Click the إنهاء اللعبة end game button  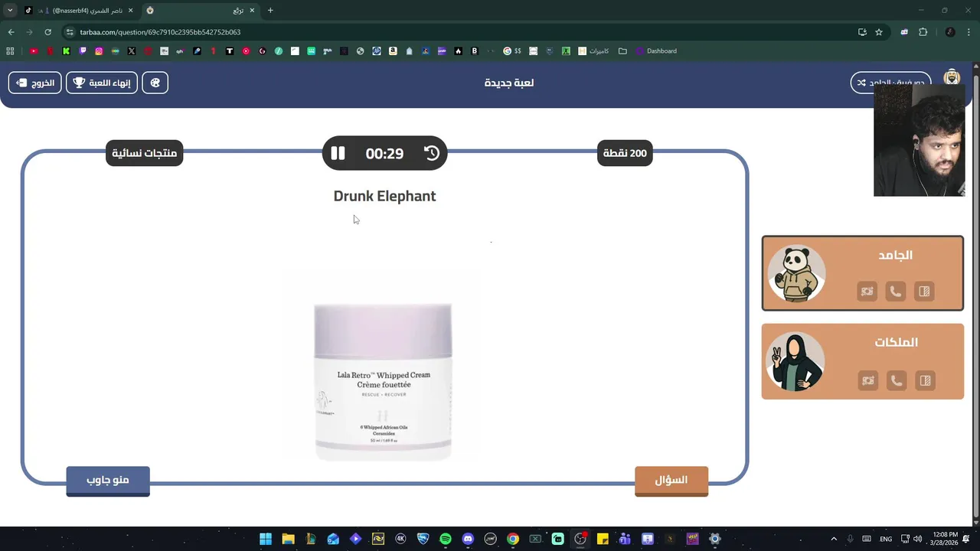102,83
